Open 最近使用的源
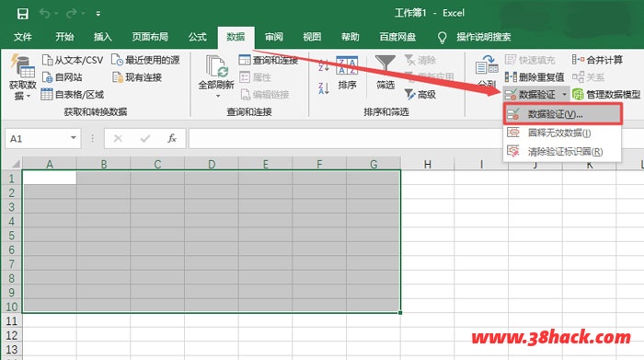The image size is (644, 360). [x=145, y=61]
